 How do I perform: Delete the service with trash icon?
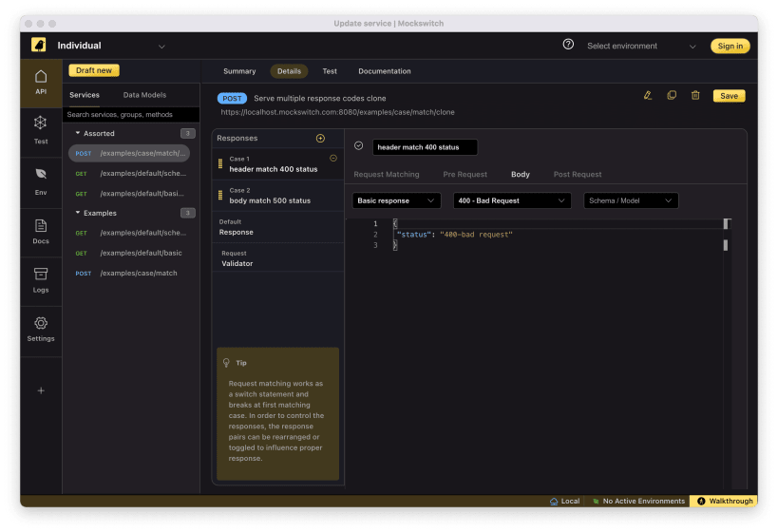click(x=695, y=95)
